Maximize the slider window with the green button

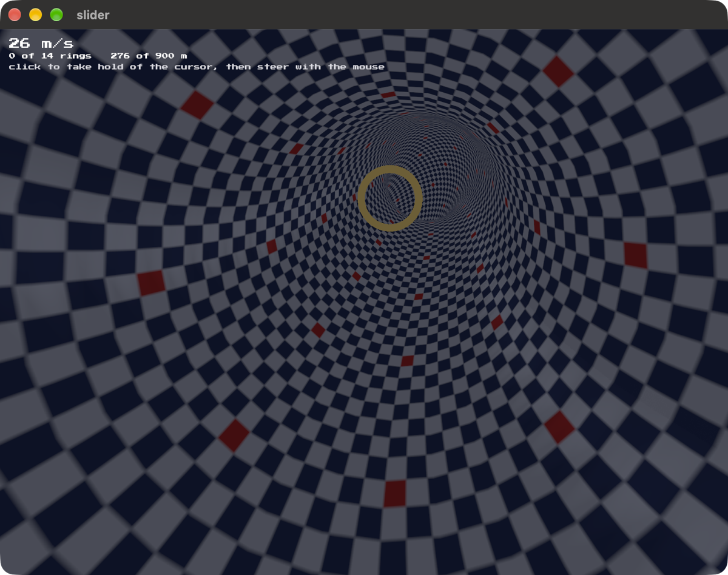56,15
